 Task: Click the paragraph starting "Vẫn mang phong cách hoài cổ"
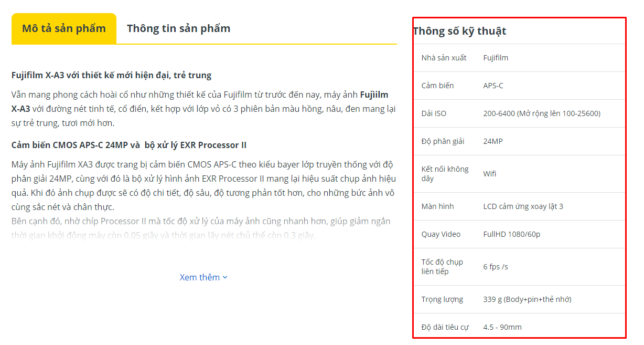[x=203, y=109]
